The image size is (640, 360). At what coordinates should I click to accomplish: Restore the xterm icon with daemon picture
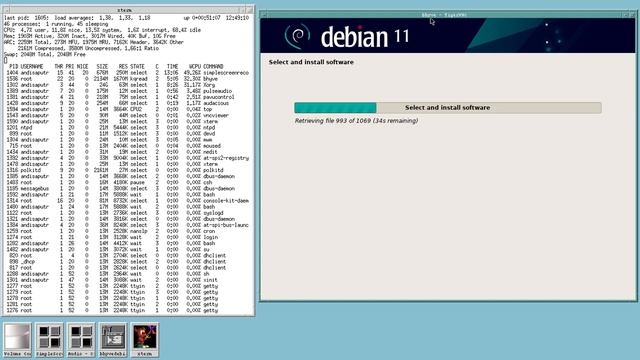click(x=144, y=340)
